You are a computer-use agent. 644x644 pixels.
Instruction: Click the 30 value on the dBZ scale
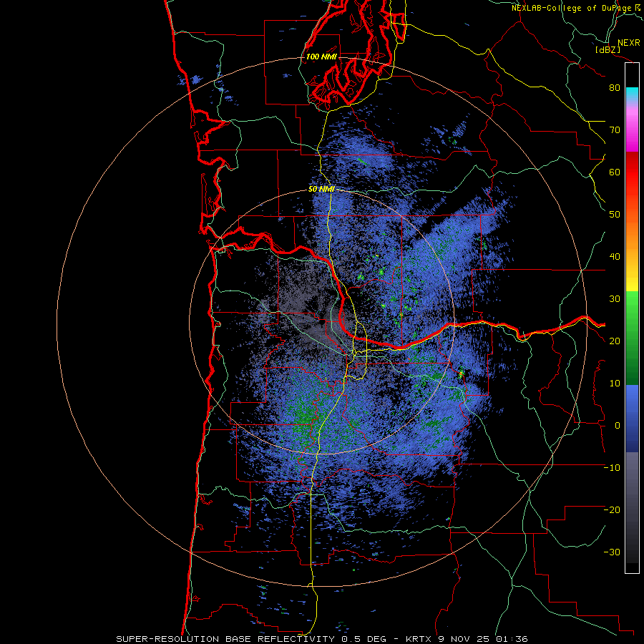pos(615,299)
